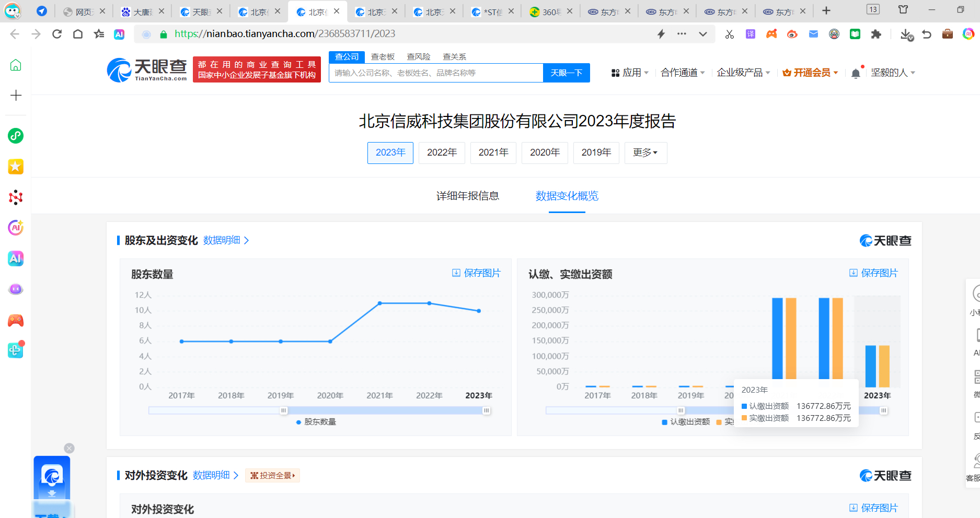Open the three-dot address bar menu

coord(682,34)
